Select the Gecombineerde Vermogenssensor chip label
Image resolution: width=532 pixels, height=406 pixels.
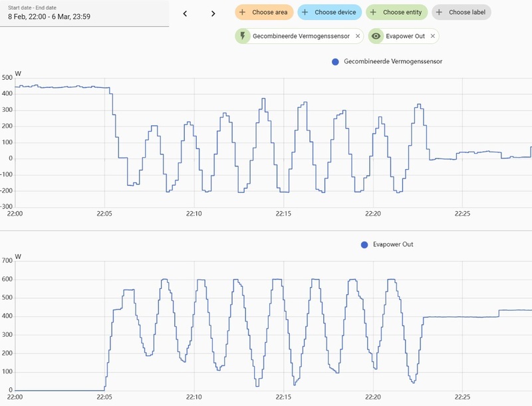pyautogui.click(x=301, y=36)
